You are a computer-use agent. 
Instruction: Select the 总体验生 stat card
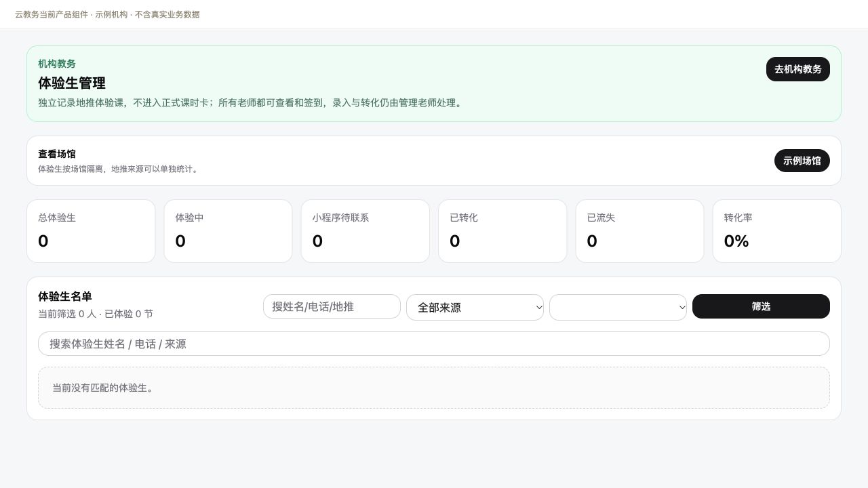[91, 231]
